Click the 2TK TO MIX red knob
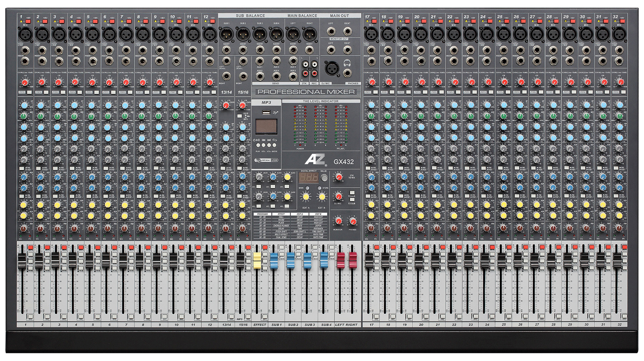The width and height of the screenshot is (644, 361). [339, 177]
